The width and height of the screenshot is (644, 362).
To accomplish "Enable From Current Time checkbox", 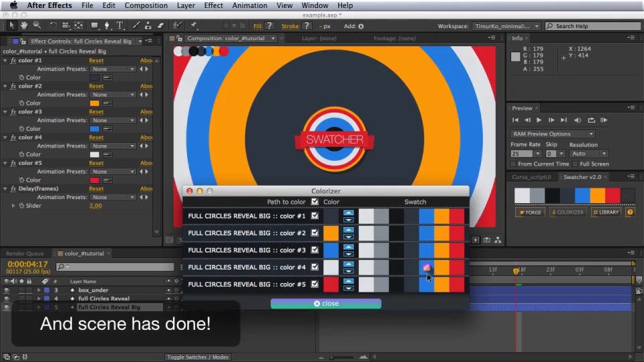I will click(513, 164).
